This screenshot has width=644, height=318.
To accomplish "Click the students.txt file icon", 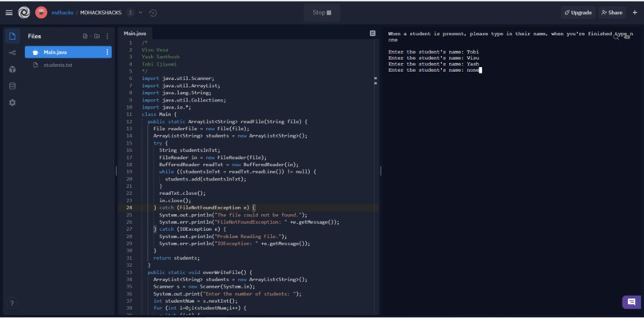I will click(35, 65).
